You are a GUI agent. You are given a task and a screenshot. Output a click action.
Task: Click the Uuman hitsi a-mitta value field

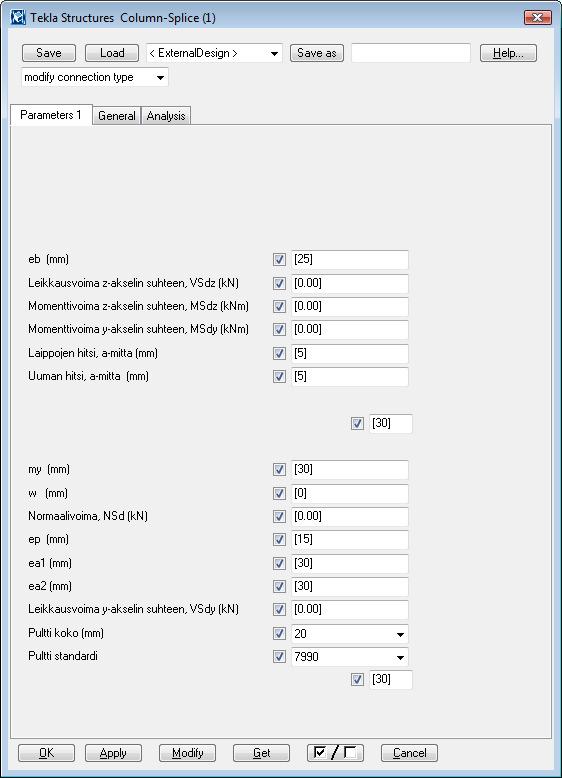click(350, 377)
